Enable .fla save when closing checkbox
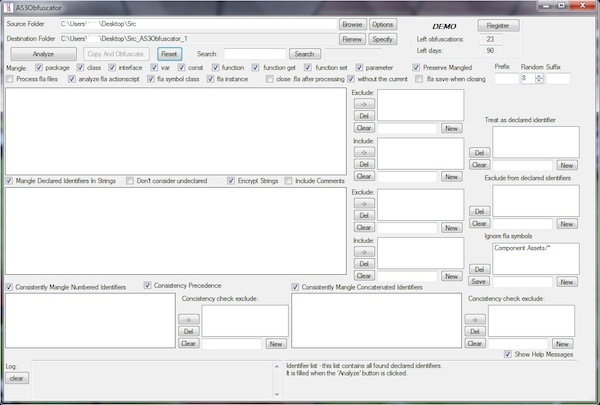The image size is (600, 405). (419, 79)
